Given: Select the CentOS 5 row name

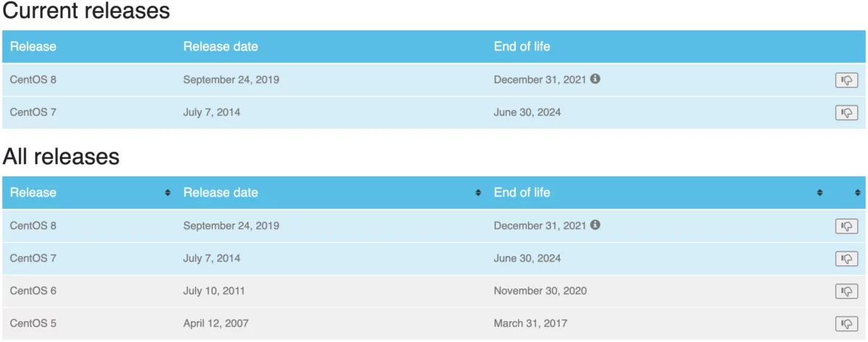Looking at the screenshot, I should tap(33, 323).
